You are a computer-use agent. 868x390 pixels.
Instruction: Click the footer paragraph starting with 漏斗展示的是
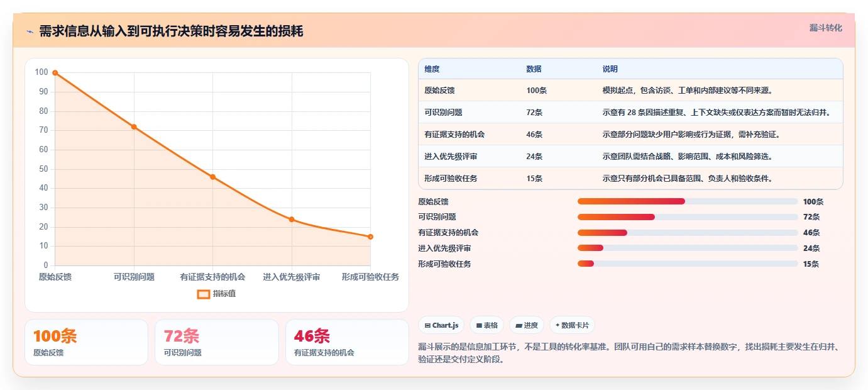coord(630,354)
